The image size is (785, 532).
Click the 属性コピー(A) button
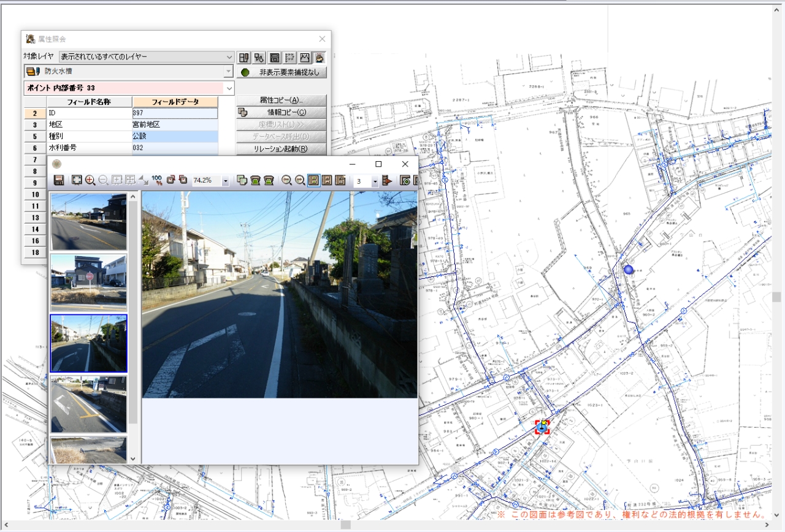pyautogui.click(x=281, y=101)
